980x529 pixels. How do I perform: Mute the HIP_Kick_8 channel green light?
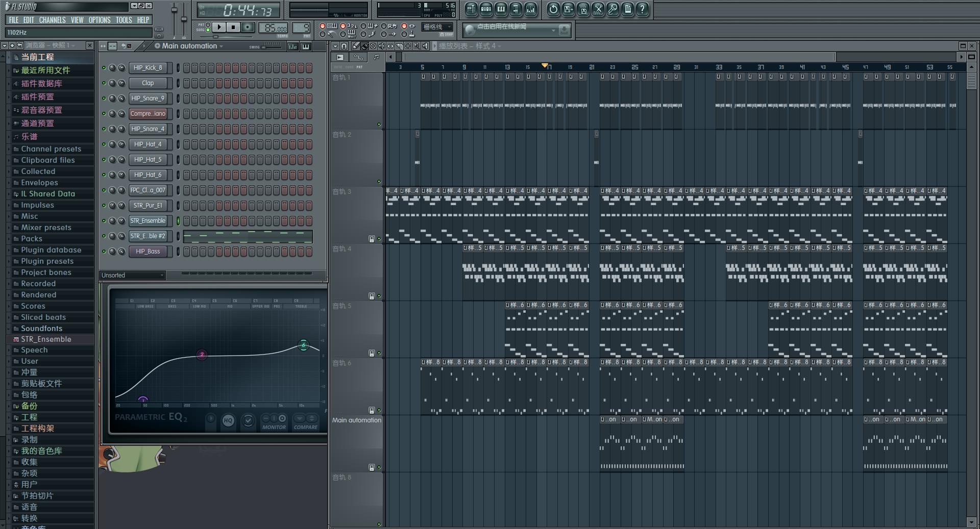(x=104, y=68)
